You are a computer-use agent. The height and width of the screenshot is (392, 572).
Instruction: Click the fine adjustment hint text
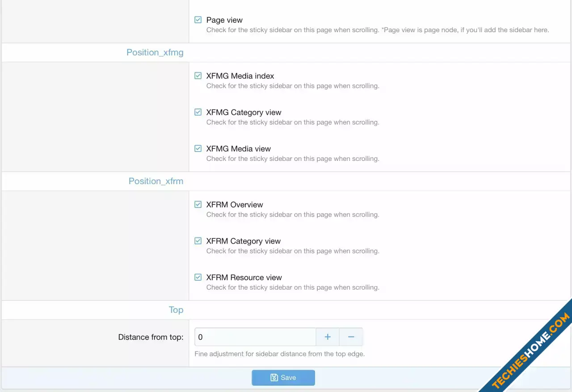(280, 354)
